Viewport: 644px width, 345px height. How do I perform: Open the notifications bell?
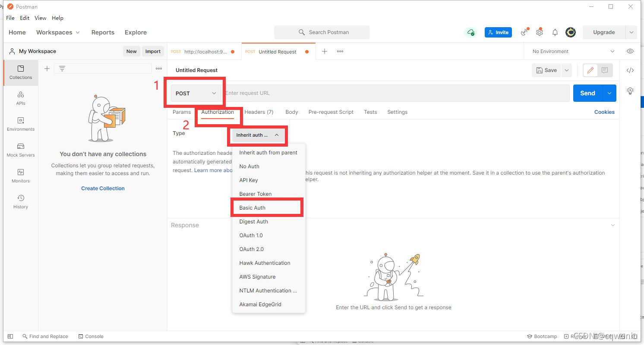[555, 32]
